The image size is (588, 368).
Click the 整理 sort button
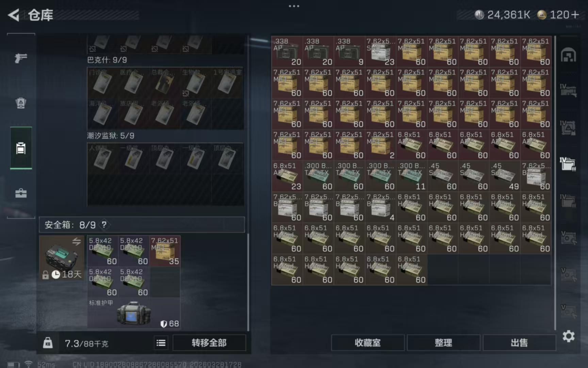pos(443,343)
